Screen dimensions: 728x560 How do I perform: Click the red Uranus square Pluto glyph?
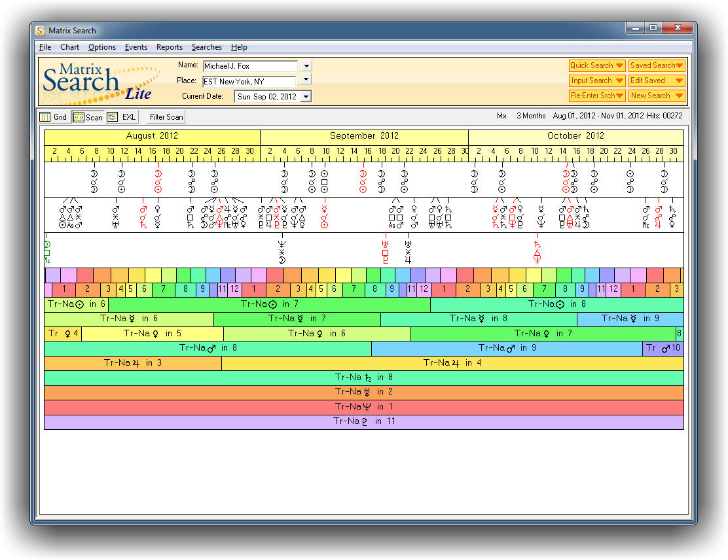[385, 252]
